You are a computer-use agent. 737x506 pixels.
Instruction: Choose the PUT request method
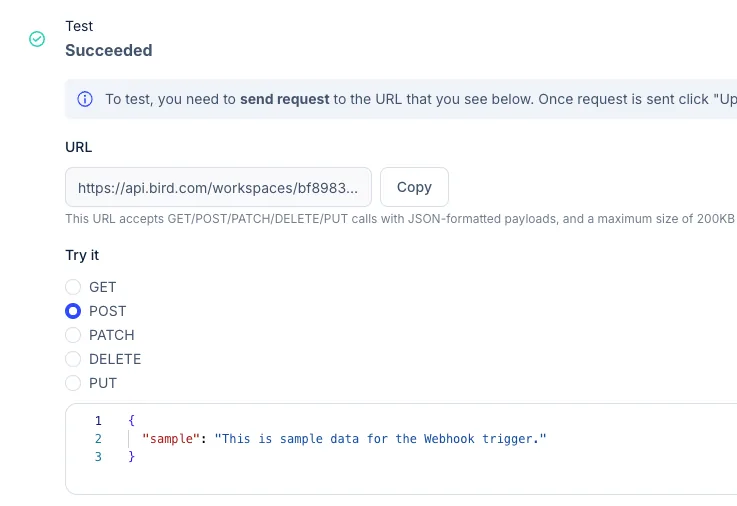point(73,383)
